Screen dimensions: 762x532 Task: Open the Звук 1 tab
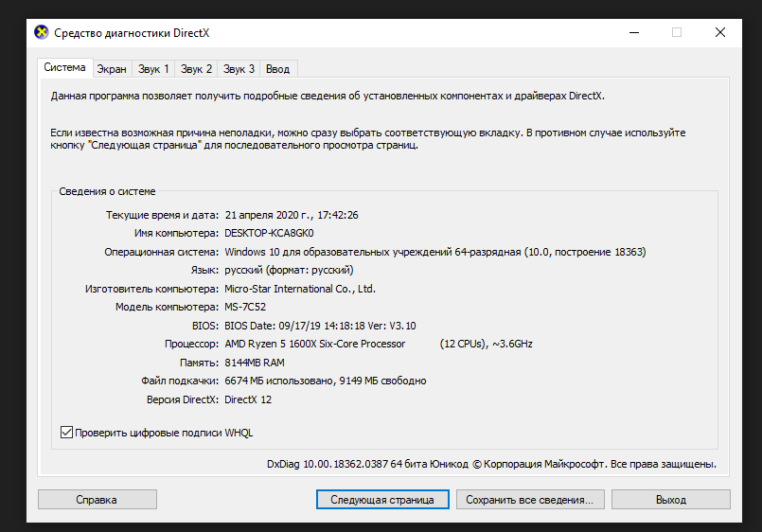point(153,69)
